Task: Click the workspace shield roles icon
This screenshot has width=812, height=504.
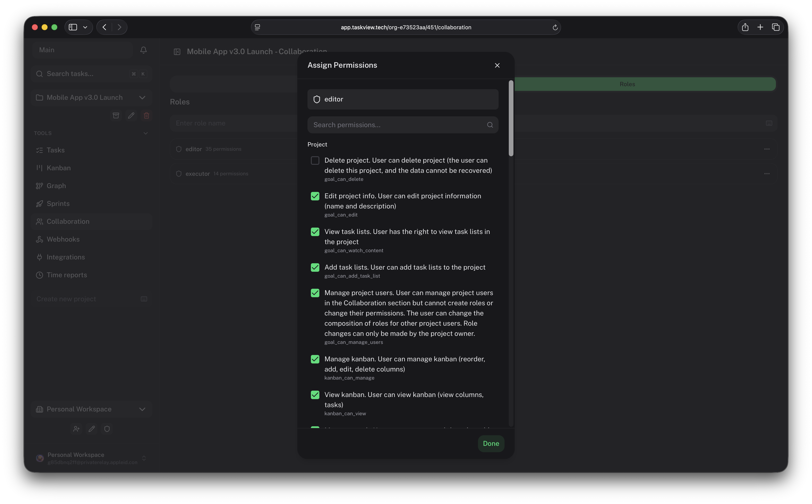Action: [107, 429]
